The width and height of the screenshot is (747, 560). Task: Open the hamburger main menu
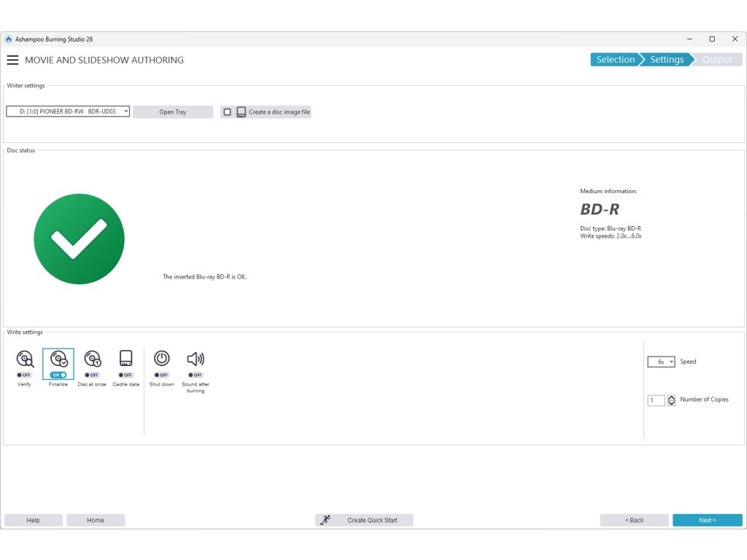click(12, 60)
